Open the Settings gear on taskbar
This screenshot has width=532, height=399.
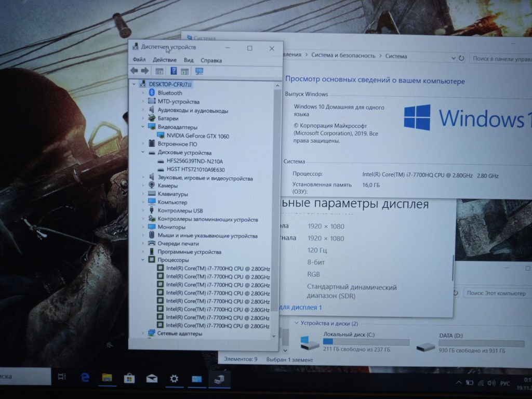pos(174,379)
